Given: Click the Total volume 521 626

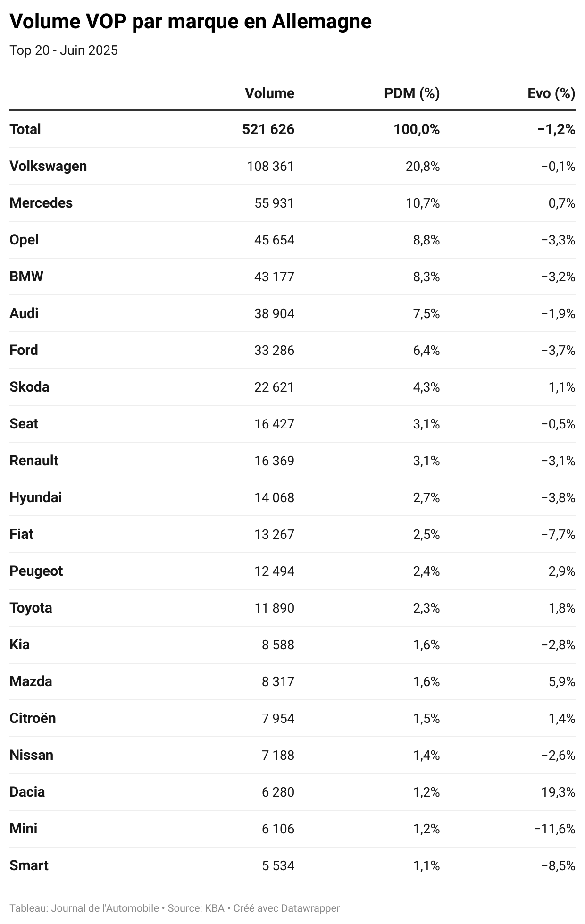Looking at the screenshot, I should (268, 129).
